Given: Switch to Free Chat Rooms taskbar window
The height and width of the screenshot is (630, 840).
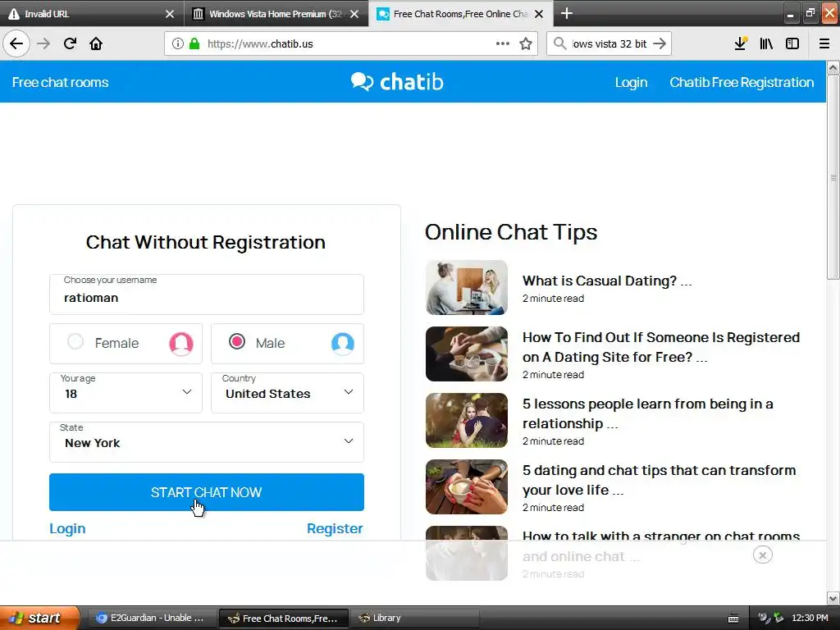Looking at the screenshot, I should click(x=283, y=618).
